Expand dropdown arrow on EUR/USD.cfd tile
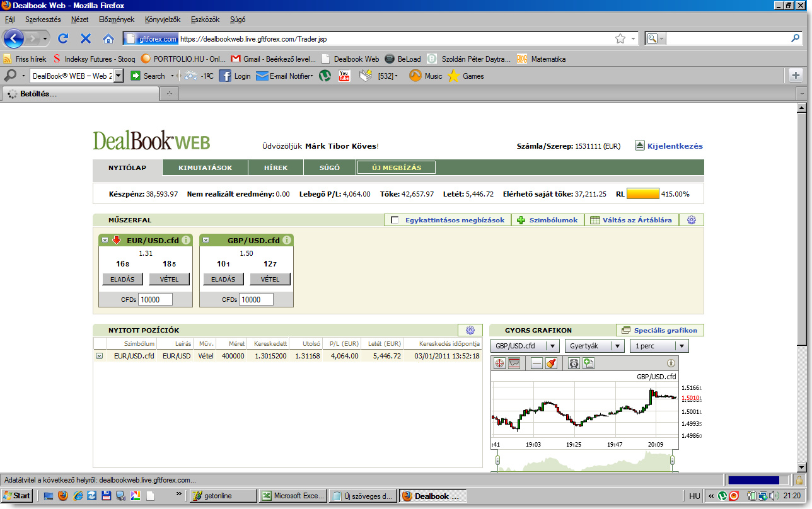This screenshot has width=812, height=509. tap(105, 240)
